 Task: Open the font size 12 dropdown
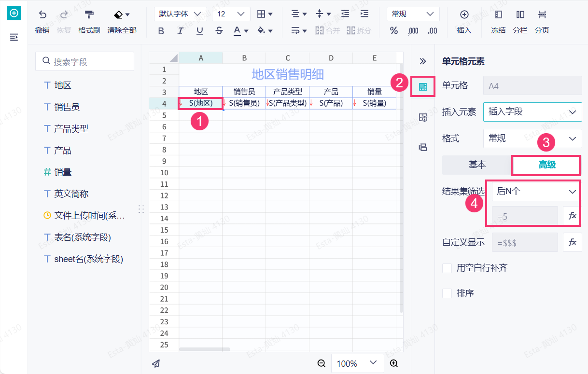point(231,14)
